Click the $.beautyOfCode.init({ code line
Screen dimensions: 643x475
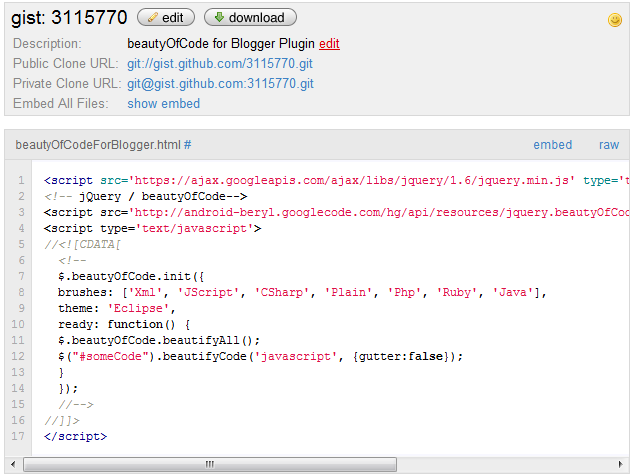pos(131,276)
